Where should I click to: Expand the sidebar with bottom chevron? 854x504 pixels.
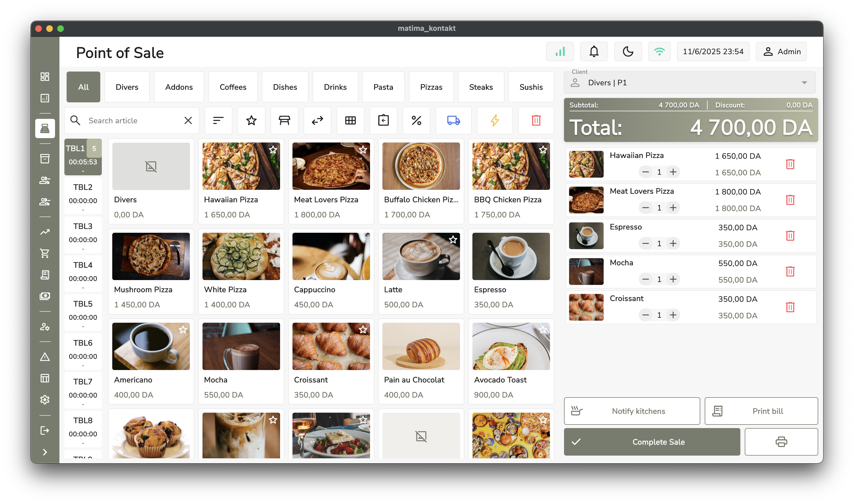pos(45,452)
